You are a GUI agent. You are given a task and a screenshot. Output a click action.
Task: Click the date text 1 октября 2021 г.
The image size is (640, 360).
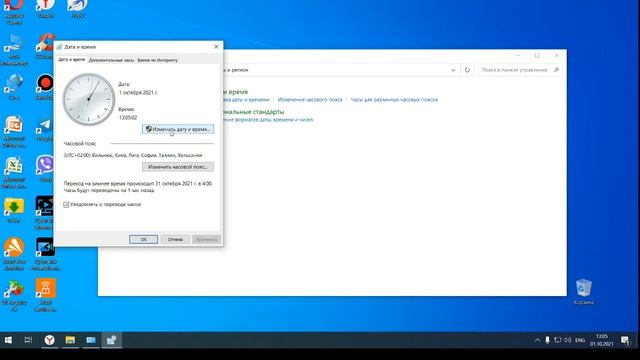click(x=138, y=93)
